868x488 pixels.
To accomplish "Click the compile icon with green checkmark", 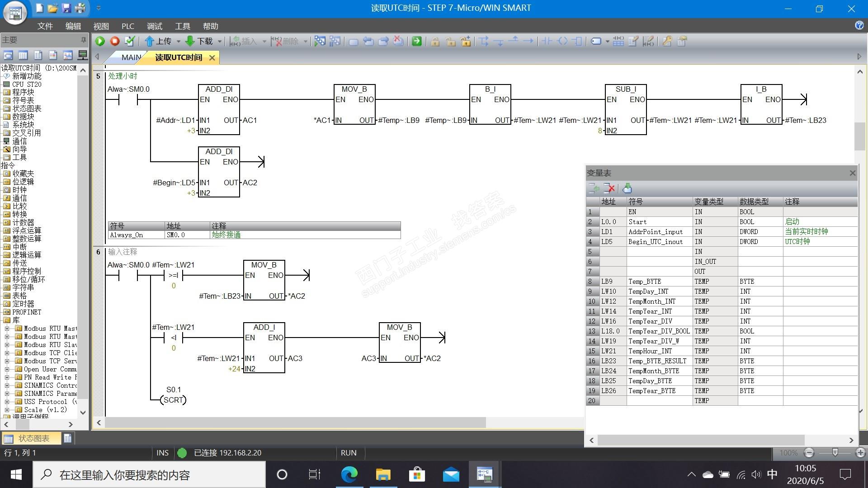I will (x=130, y=41).
